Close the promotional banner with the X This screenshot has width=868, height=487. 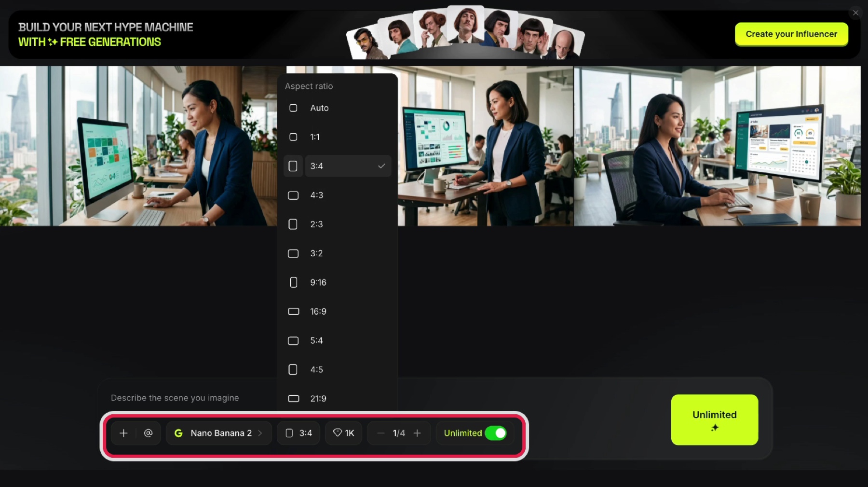click(855, 13)
